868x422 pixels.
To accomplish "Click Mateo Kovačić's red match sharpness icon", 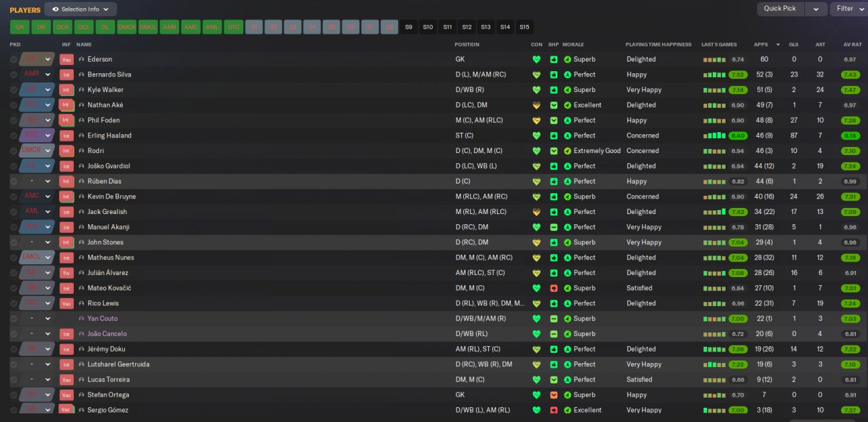I will point(554,288).
